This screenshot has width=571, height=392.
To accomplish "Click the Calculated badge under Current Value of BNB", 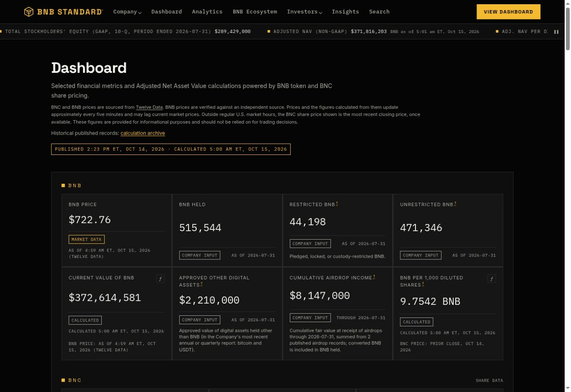I will pos(85,320).
